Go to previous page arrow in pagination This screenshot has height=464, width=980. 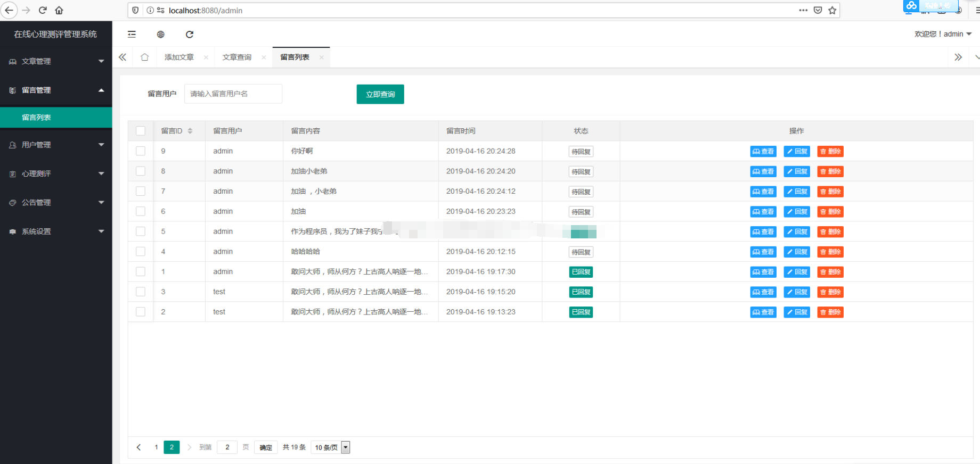tap(138, 448)
